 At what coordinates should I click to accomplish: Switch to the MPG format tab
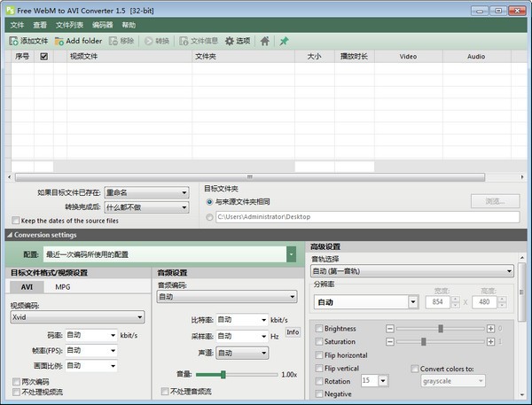coord(63,287)
